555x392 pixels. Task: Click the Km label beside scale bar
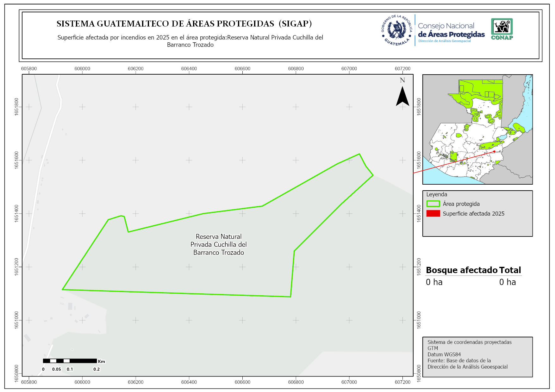pyautogui.click(x=101, y=361)
